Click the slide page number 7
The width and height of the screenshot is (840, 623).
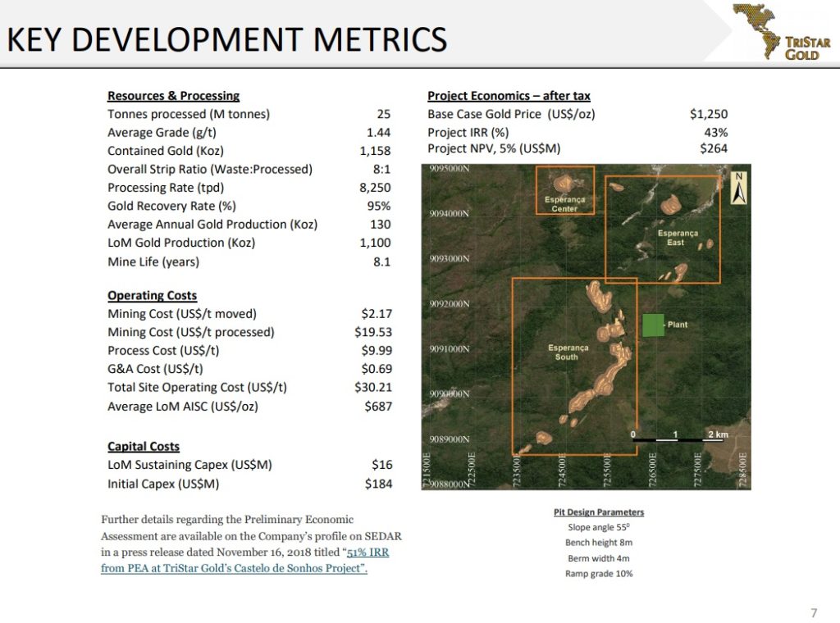click(815, 613)
